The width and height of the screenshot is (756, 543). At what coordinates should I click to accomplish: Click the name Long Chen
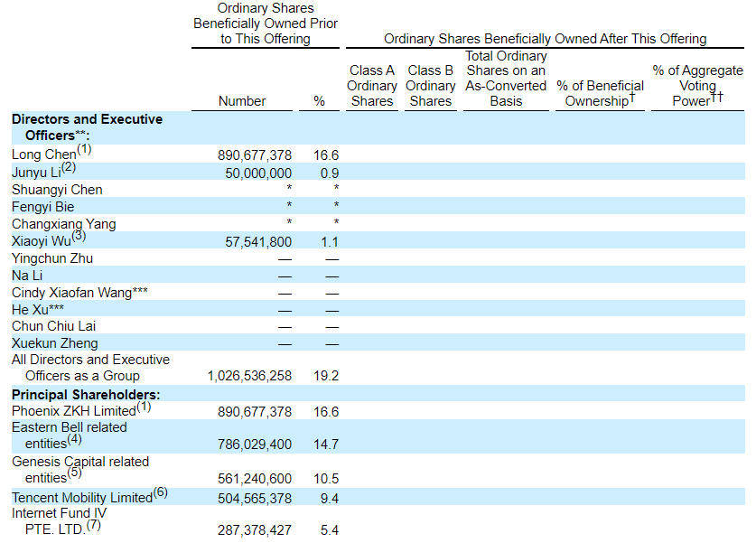coord(43,155)
